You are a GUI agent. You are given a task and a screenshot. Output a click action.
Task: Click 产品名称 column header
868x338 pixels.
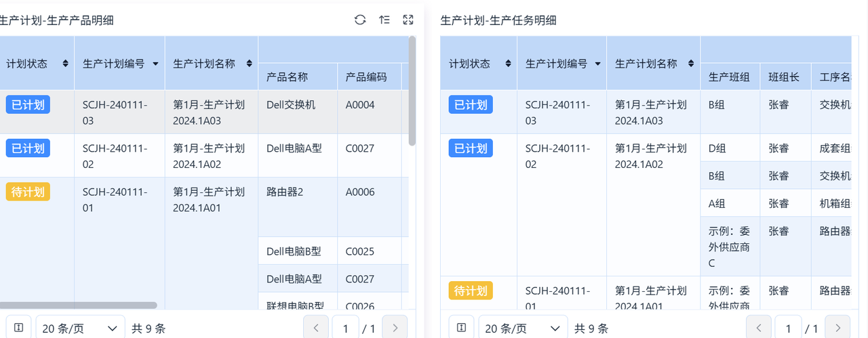[298, 77]
